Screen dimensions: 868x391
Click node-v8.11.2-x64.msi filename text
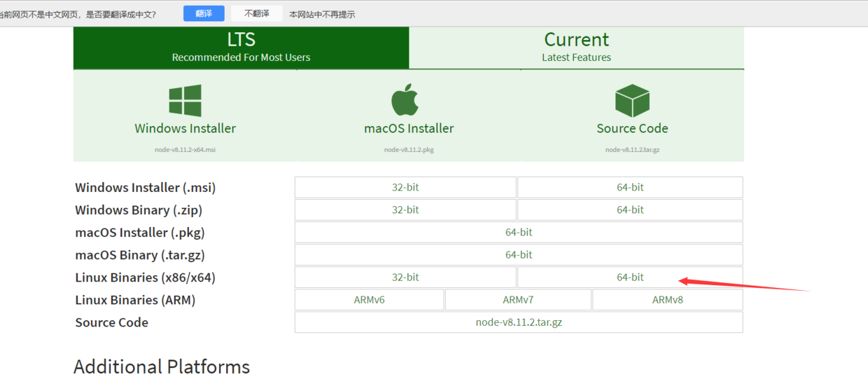tap(185, 150)
